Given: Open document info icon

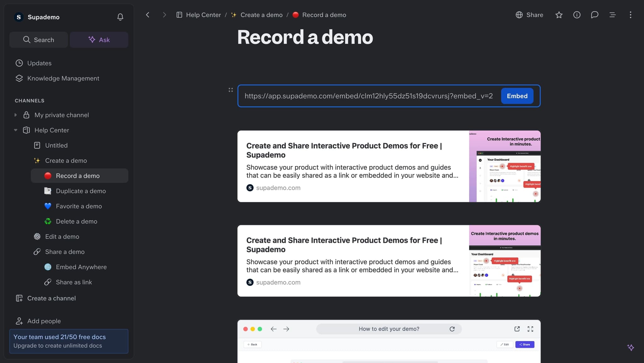Looking at the screenshot, I should 577,15.
